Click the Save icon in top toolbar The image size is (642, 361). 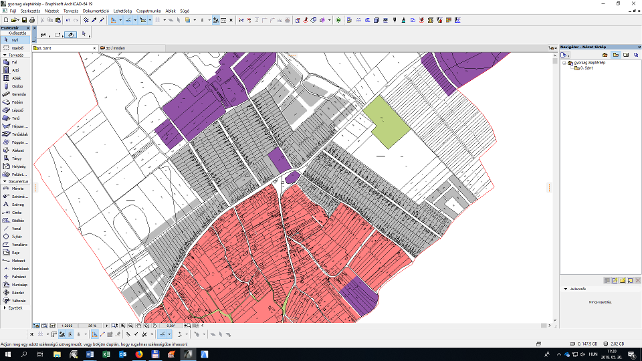click(24, 20)
